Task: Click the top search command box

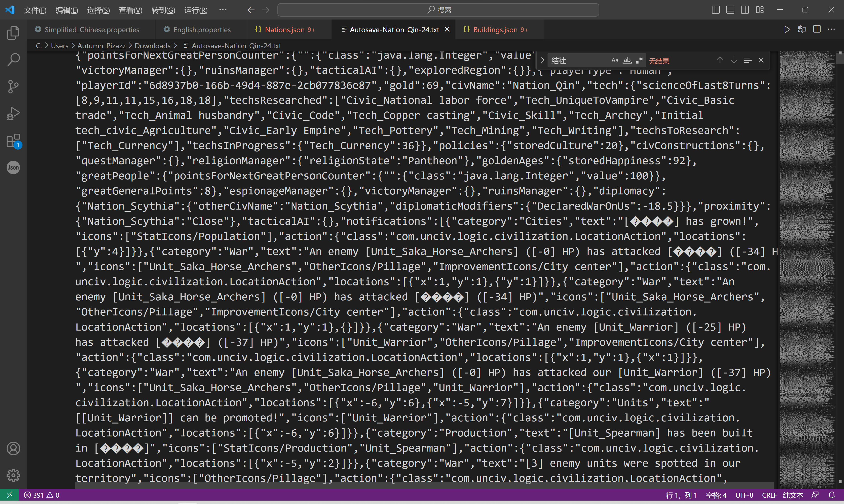Action: click(439, 10)
